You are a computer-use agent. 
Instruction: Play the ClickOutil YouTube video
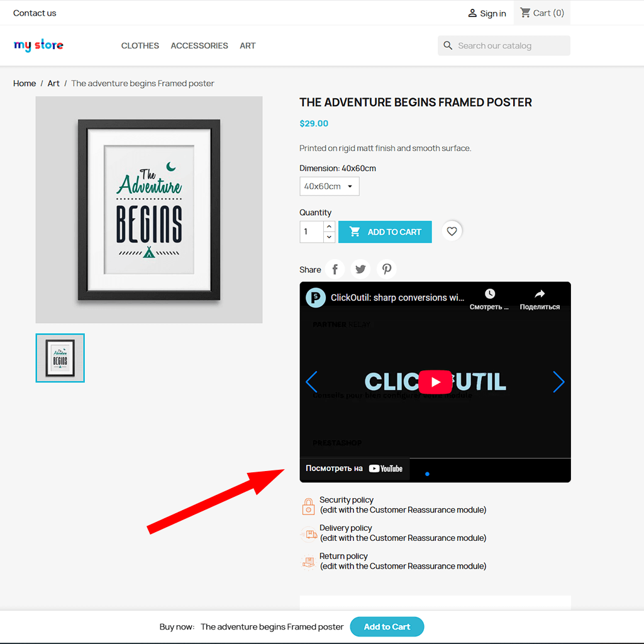435,382
